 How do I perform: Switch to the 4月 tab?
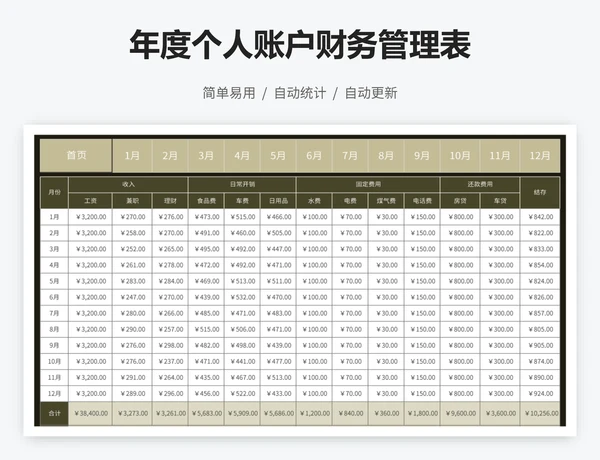[242, 155]
